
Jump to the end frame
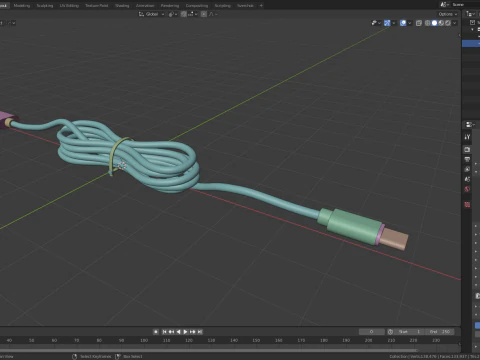pos(200,332)
